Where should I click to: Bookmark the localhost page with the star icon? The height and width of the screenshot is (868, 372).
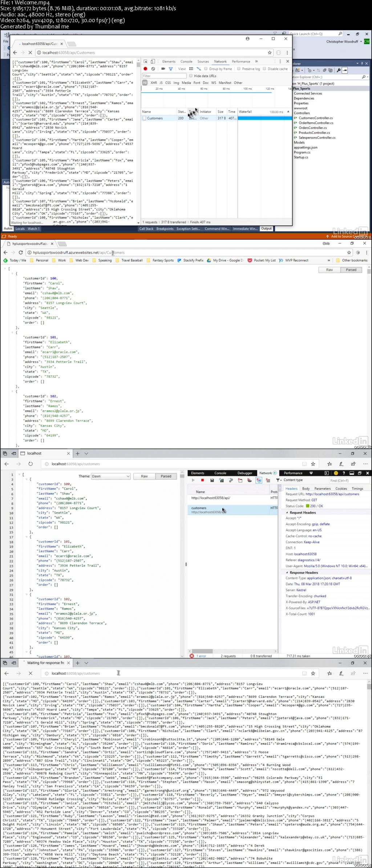pyautogui.click(x=270, y=53)
